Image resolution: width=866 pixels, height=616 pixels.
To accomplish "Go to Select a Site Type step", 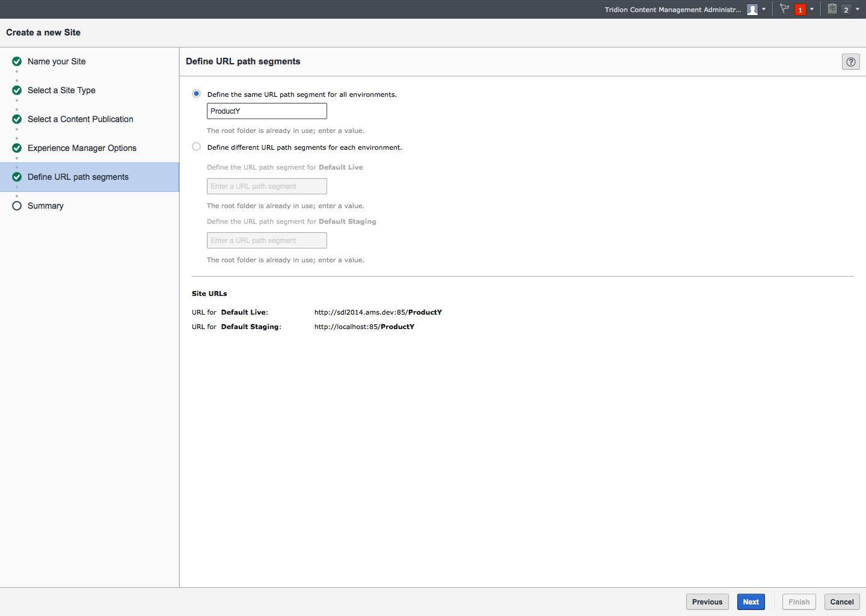I will (x=61, y=90).
